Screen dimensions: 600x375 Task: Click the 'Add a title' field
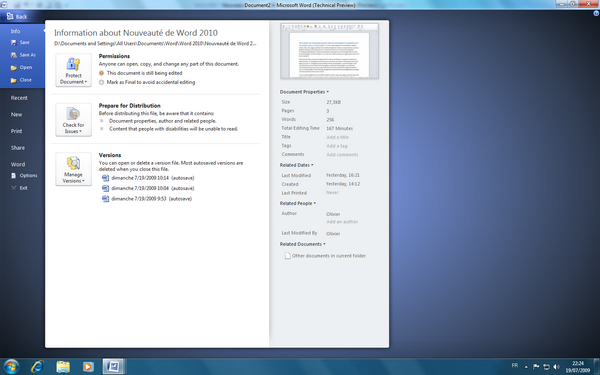(x=338, y=137)
